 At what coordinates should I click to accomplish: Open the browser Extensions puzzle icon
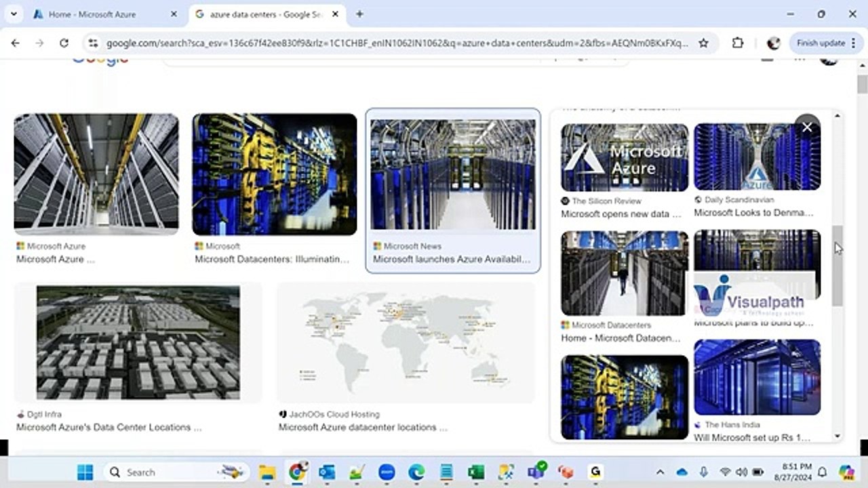(738, 43)
